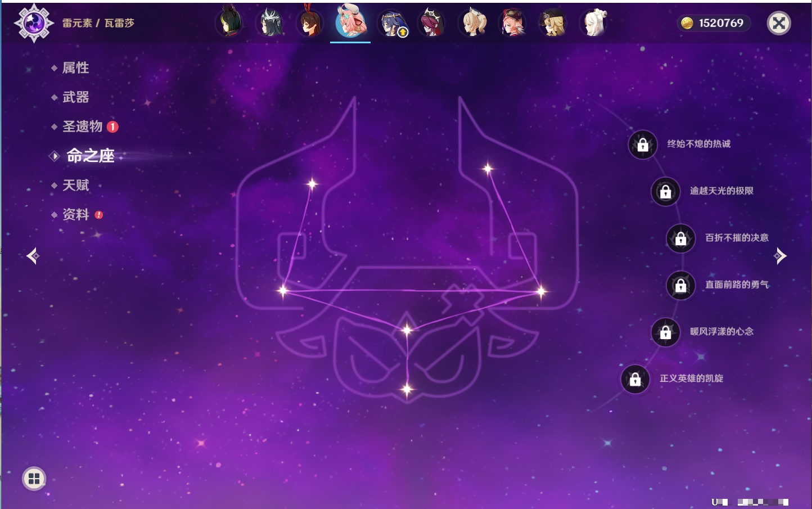Click the Electro element emblem
This screenshot has width=812, height=509.
[34, 23]
